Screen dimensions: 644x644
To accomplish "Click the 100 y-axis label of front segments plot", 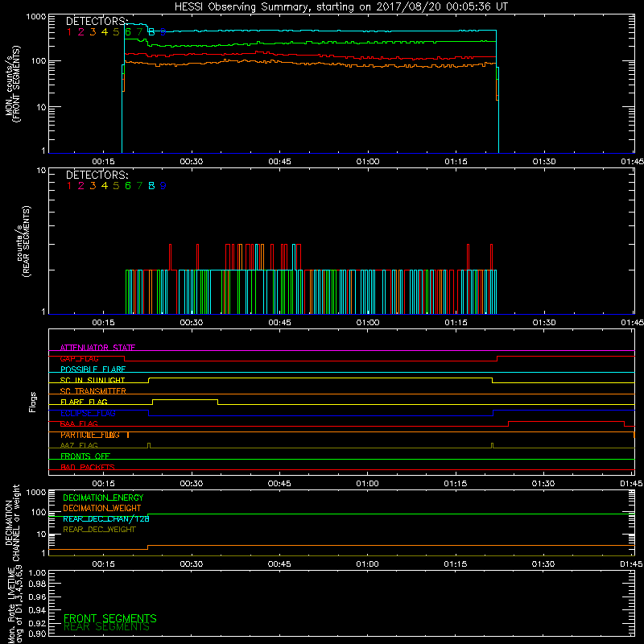I will (39, 61).
